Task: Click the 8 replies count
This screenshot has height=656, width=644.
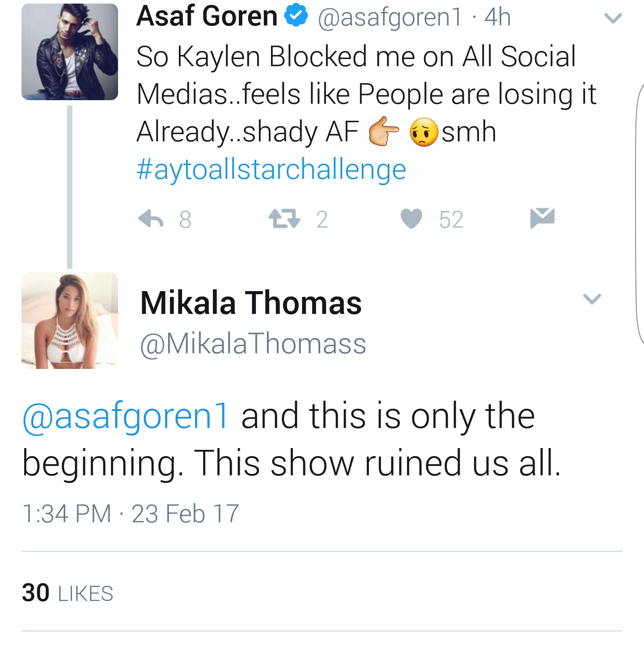Action: pos(185,220)
